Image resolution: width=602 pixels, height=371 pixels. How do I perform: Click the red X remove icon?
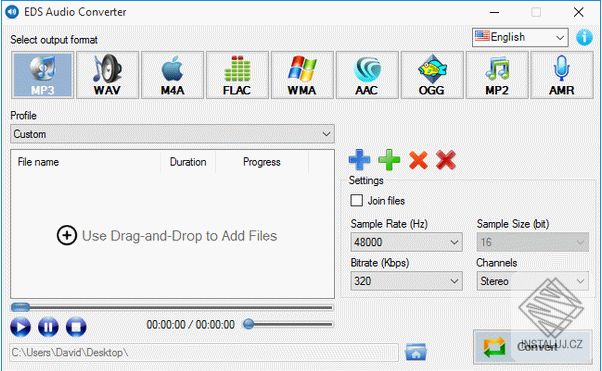pos(446,160)
